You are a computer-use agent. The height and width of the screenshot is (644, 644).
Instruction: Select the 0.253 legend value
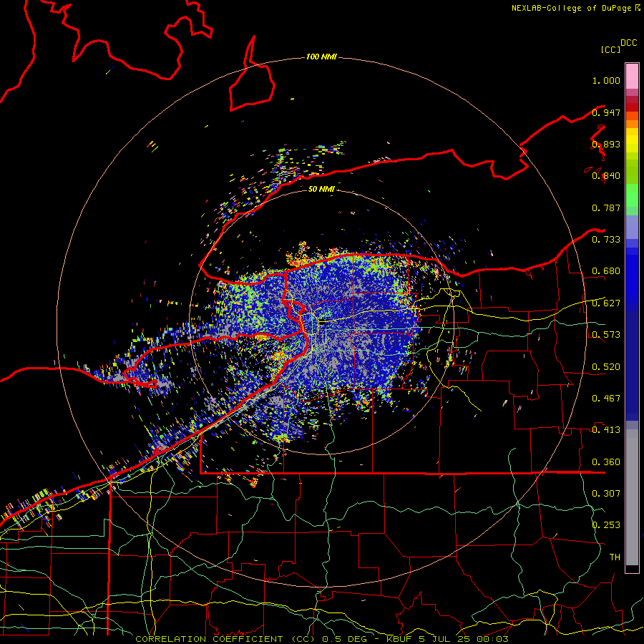tap(606, 525)
